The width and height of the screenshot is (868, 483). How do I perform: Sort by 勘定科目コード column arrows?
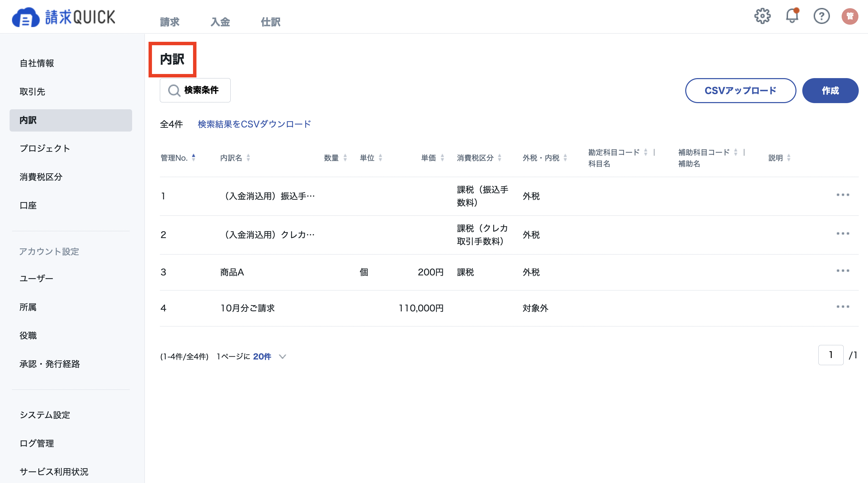point(646,152)
